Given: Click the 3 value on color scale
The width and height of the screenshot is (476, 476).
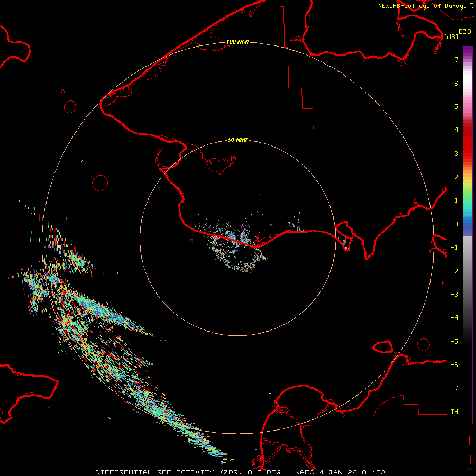Looking at the screenshot, I should pyautogui.click(x=456, y=153).
